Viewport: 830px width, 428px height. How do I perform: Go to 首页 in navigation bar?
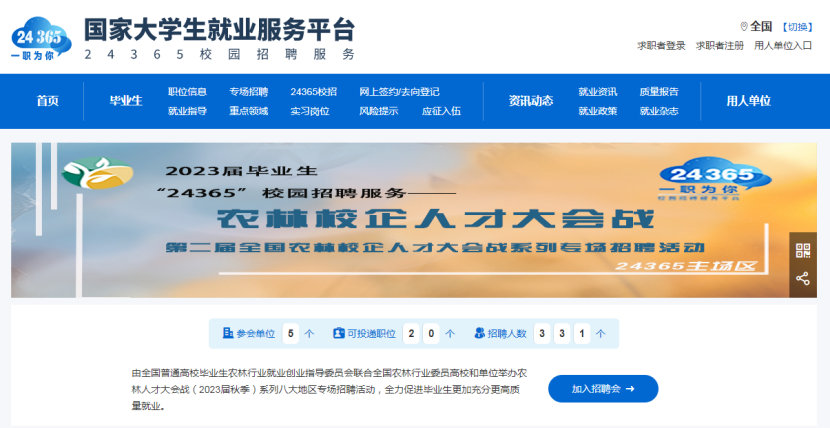pyautogui.click(x=48, y=101)
